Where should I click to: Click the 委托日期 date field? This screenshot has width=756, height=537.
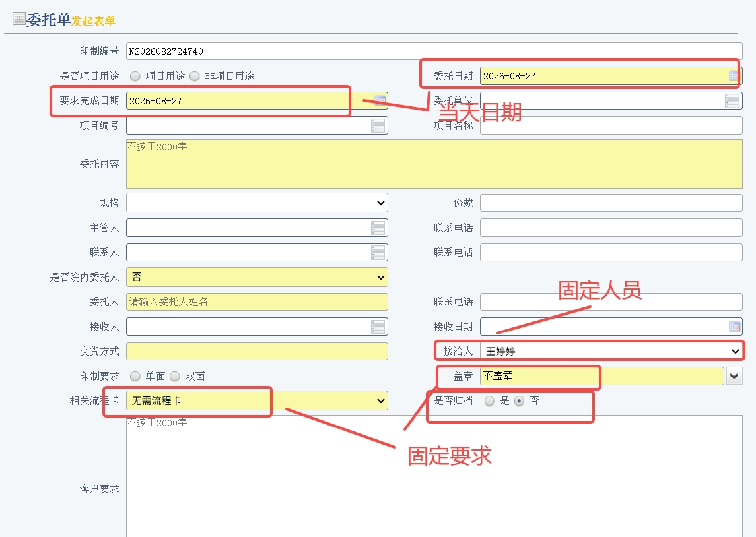point(611,76)
